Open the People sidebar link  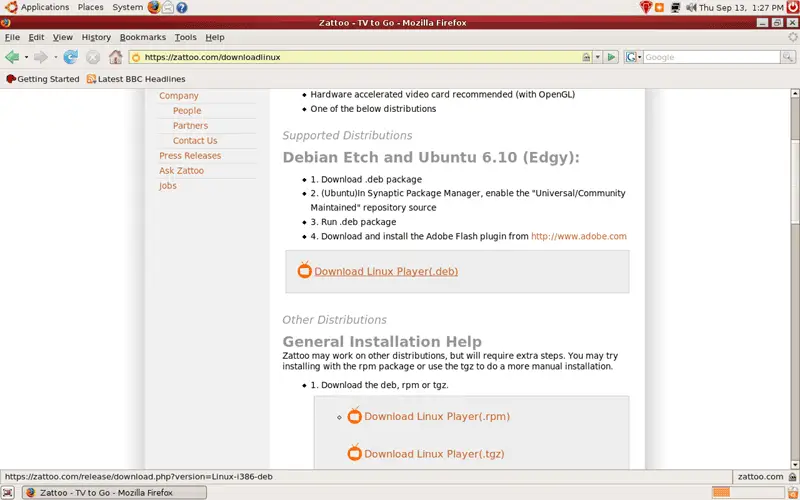(187, 111)
